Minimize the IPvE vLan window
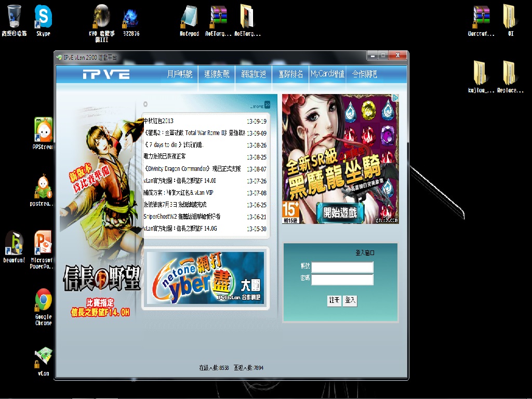This screenshot has height=399, width=532. [373, 55]
